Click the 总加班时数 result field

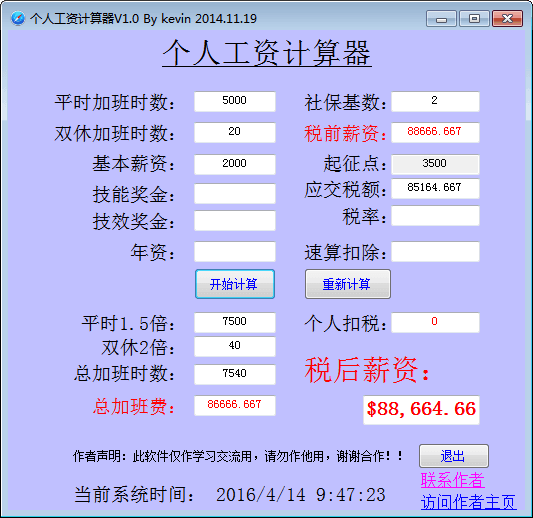[x=235, y=374]
